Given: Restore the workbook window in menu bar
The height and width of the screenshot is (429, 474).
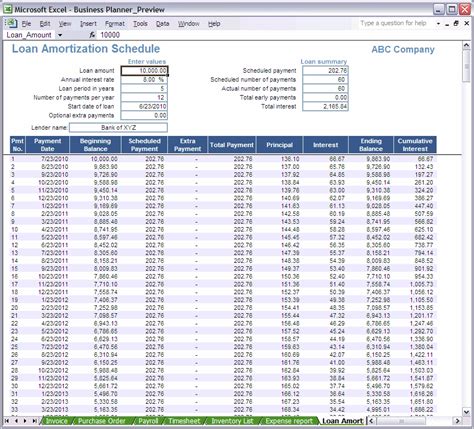Looking at the screenshot, I should tap(456, 24).
